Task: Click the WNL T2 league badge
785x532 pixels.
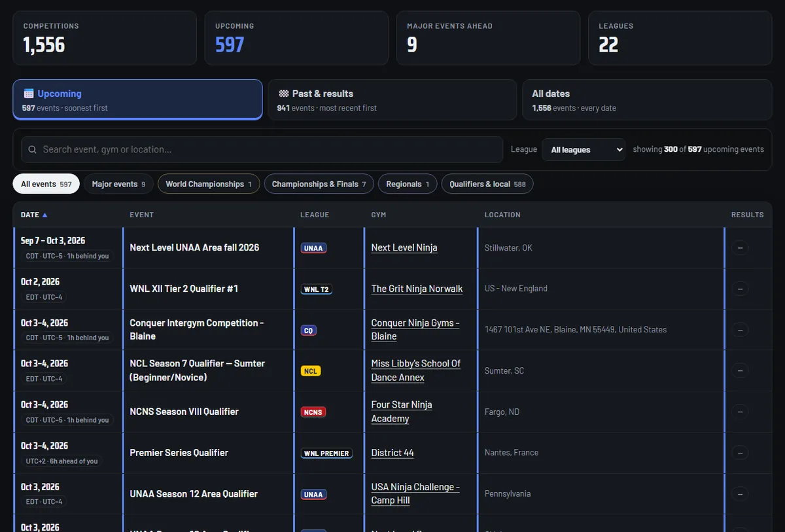Action: tap(316, 289)
